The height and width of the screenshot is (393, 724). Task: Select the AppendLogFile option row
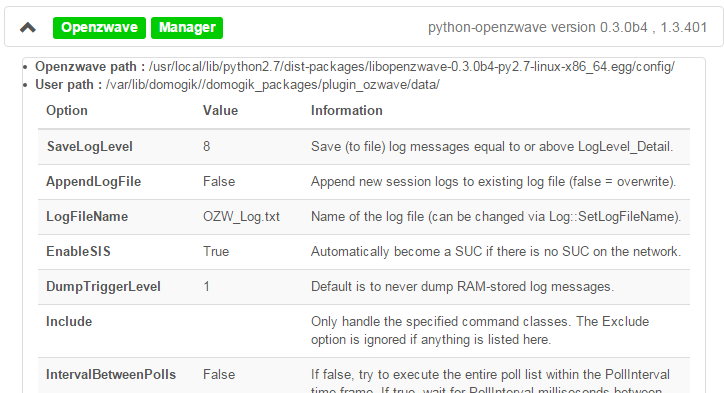[364, 182]
